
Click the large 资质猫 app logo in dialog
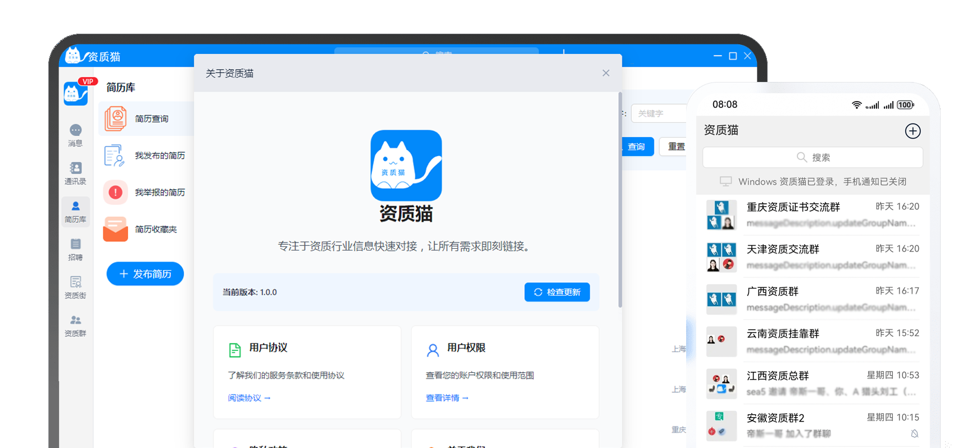coord(406,166)
